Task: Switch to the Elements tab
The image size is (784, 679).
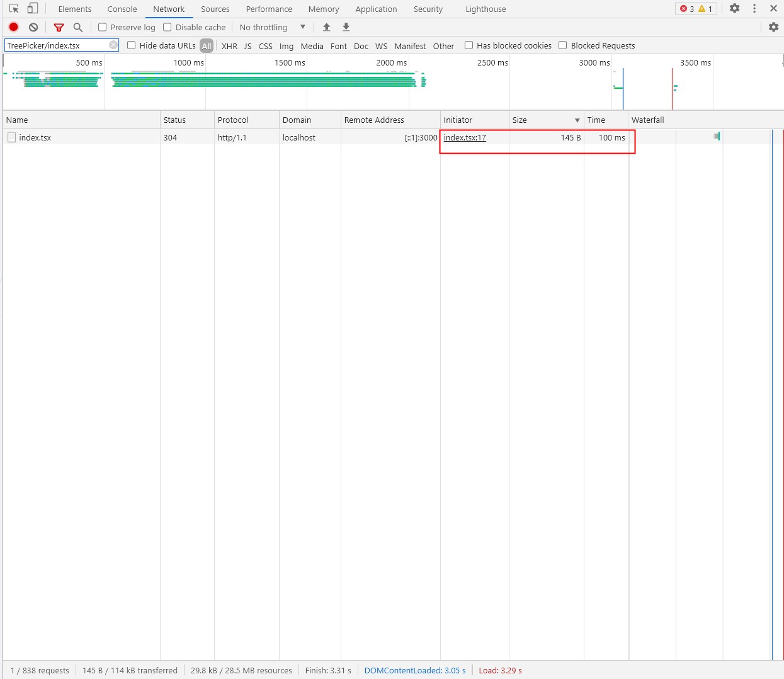Action: click(75, 9)
